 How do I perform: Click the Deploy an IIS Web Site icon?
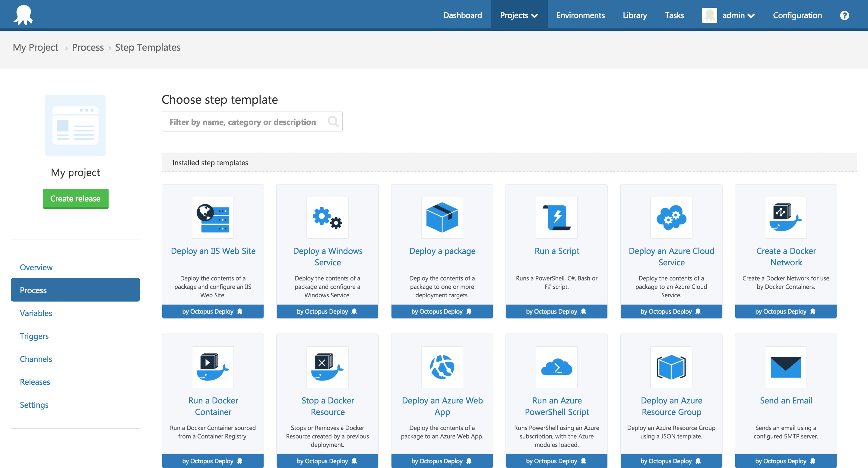[213, 218]
